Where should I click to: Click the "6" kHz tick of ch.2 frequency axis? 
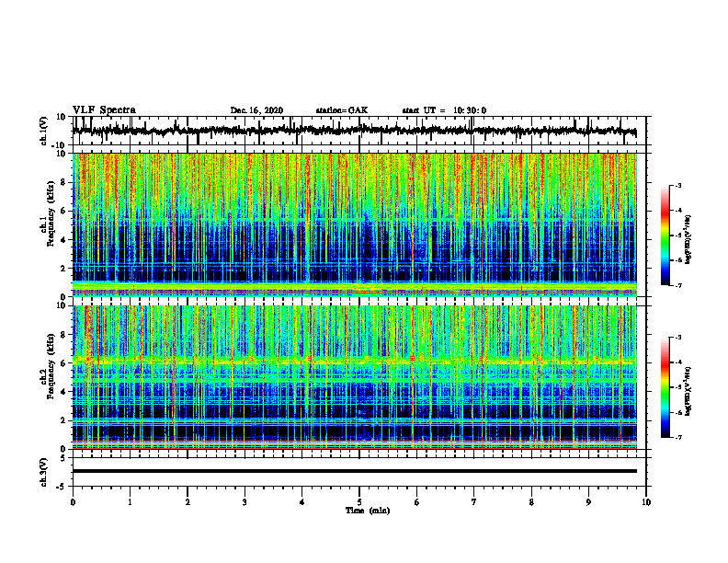63,363
